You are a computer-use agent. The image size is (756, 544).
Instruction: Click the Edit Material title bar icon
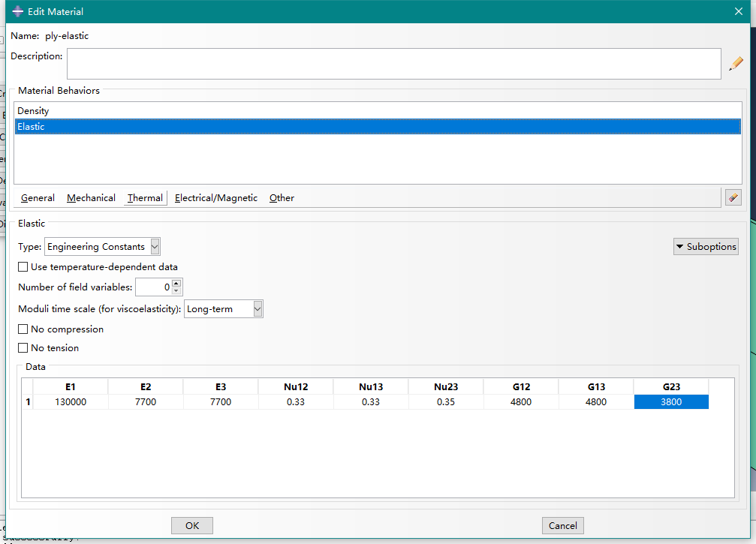pyautogui.click(x=18, y=11)
